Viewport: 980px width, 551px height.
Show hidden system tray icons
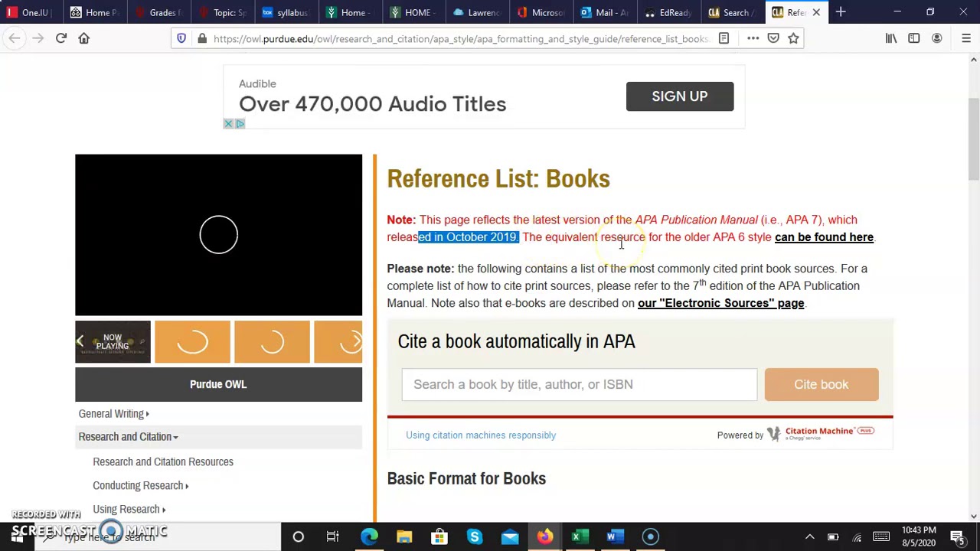coord(810,536)
